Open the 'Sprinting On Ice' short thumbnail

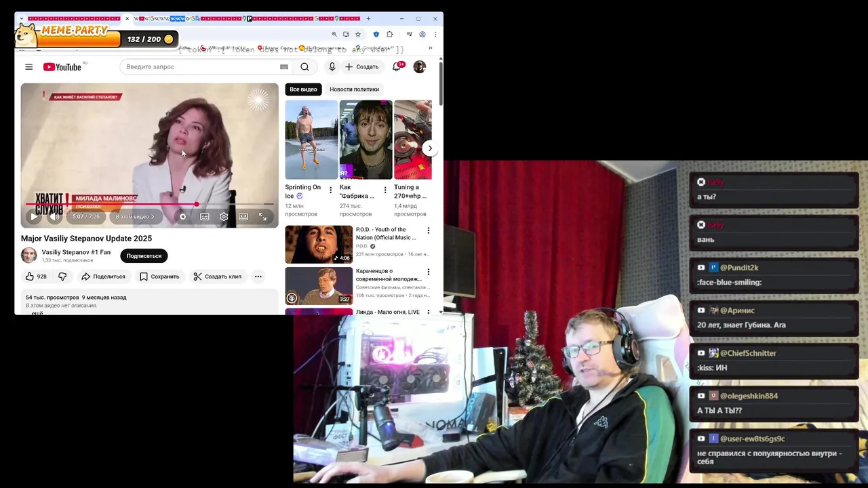coord(311,140)
